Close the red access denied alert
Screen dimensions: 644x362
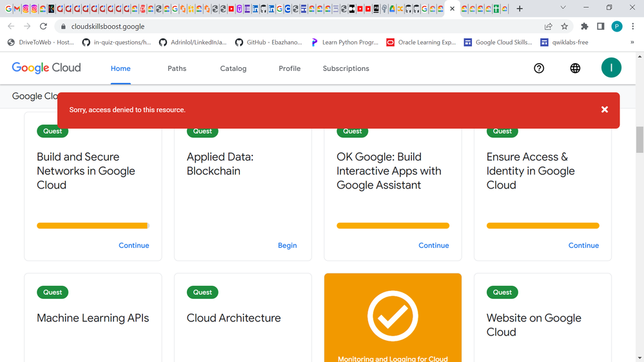[x=604, y=109]
